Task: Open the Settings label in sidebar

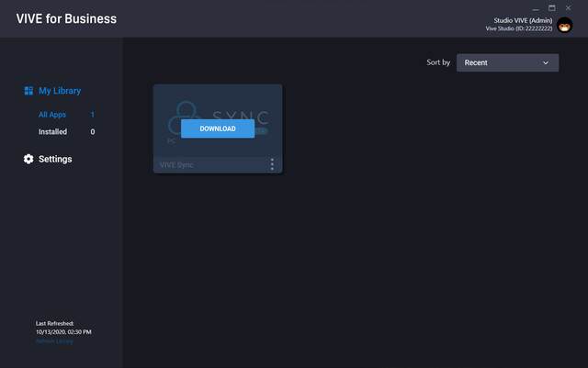Action: (55, 159)
